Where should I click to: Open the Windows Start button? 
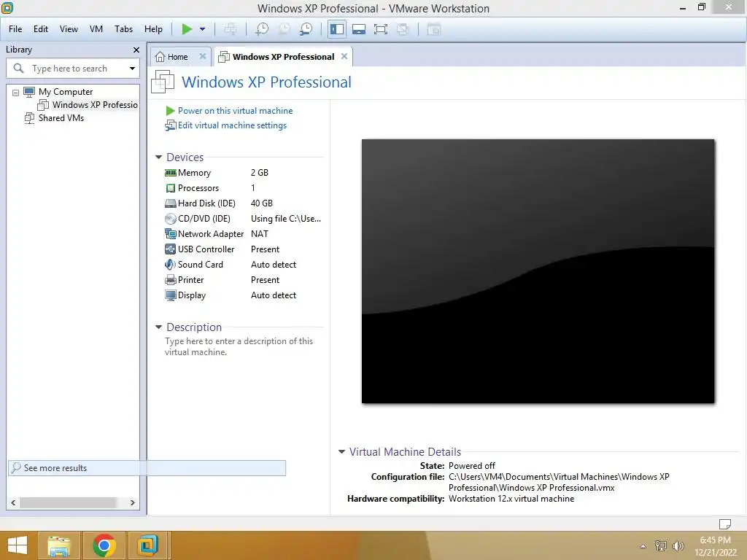[18, 545]
